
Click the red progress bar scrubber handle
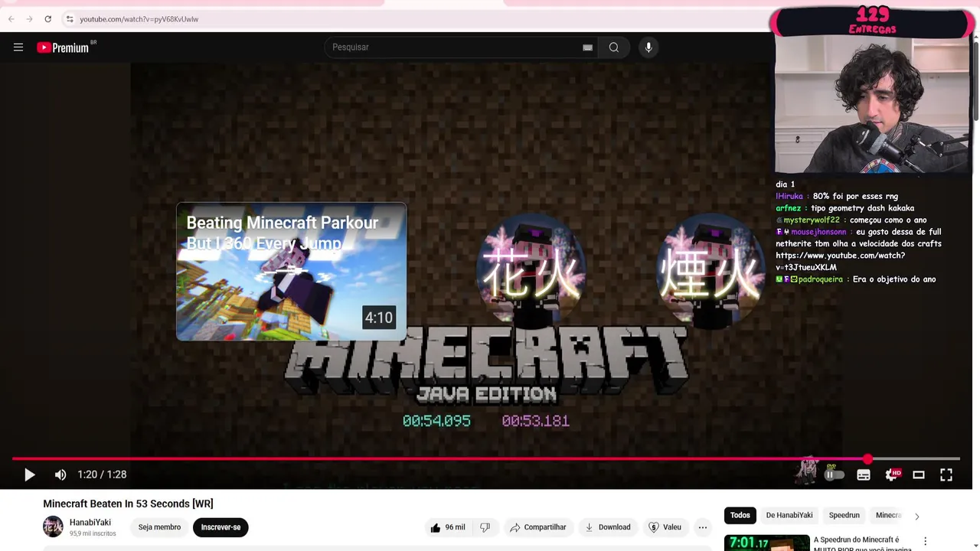coord(867,459)
